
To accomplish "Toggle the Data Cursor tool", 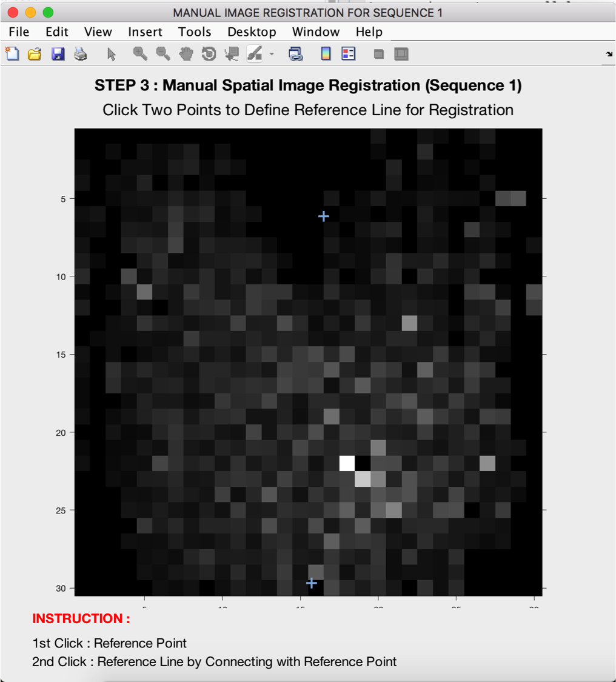I will 232,54.
